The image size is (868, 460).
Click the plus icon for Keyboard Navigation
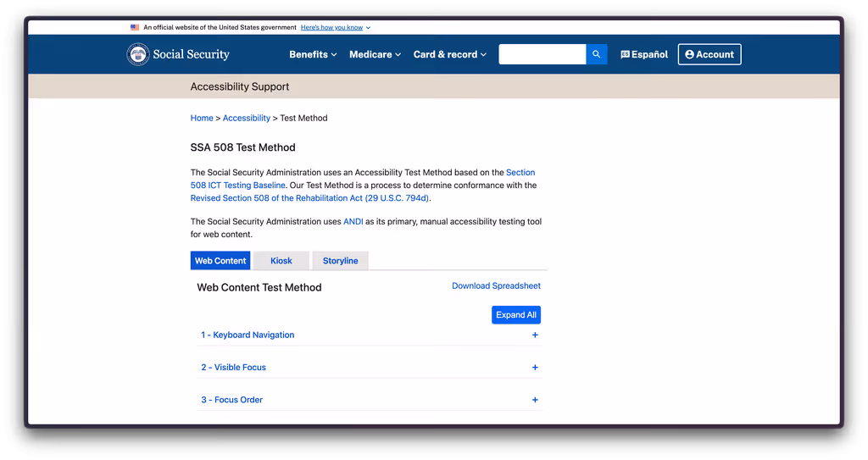pos(535,335)
